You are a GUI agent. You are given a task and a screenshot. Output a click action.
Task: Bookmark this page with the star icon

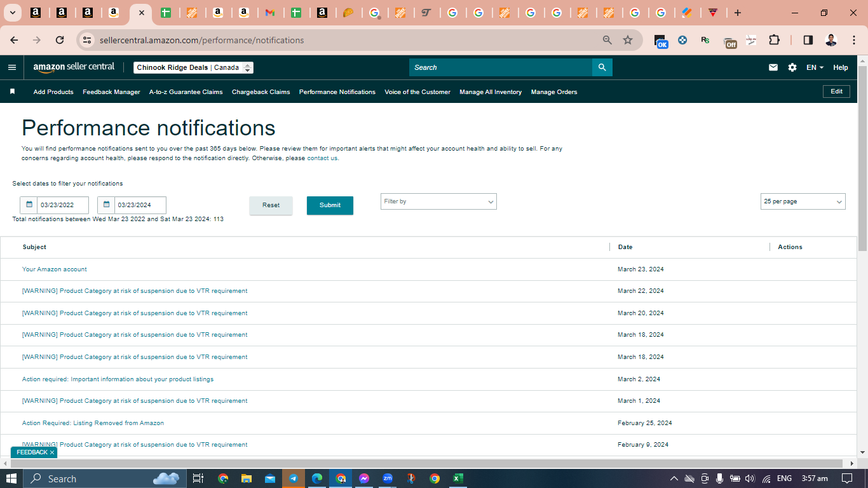[628, 40]
